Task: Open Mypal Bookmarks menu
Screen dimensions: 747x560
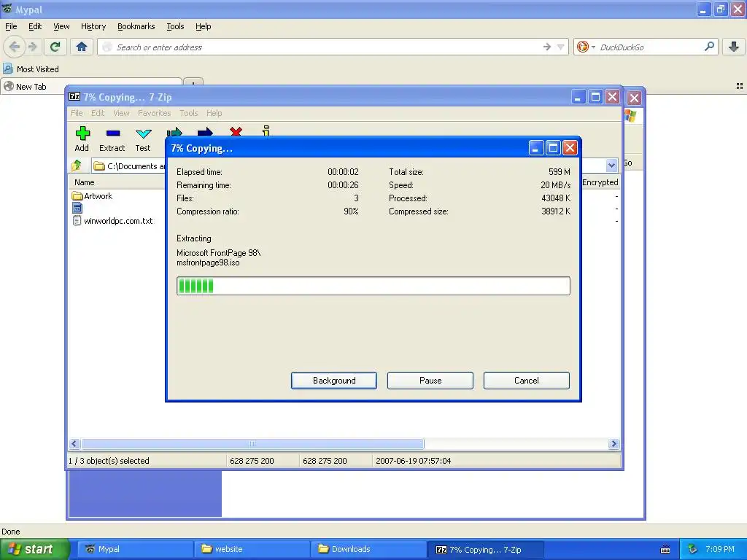Action: tap(136, 26)
